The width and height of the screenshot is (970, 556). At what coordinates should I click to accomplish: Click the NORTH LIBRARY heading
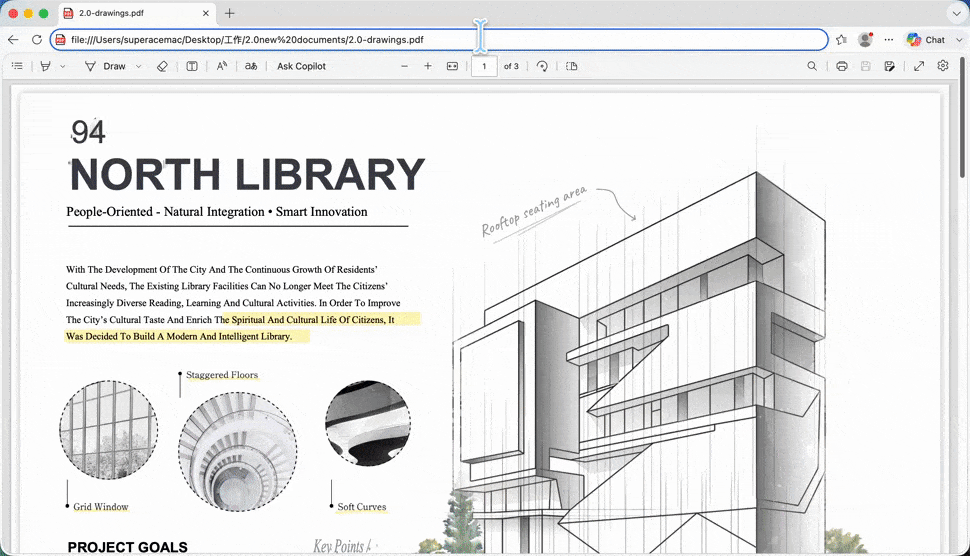point(247,174)
